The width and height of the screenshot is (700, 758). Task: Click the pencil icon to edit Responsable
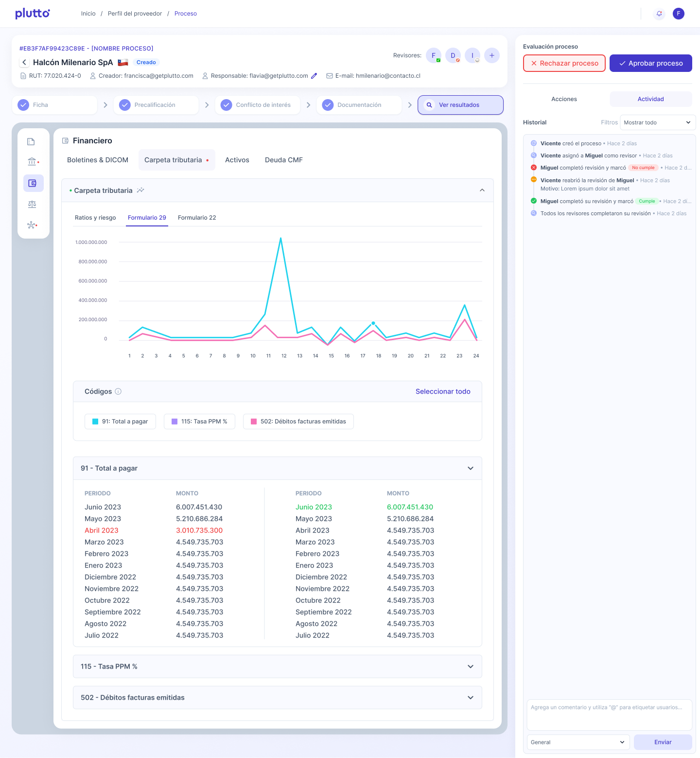pyautogui.click(x=314, y=76)
